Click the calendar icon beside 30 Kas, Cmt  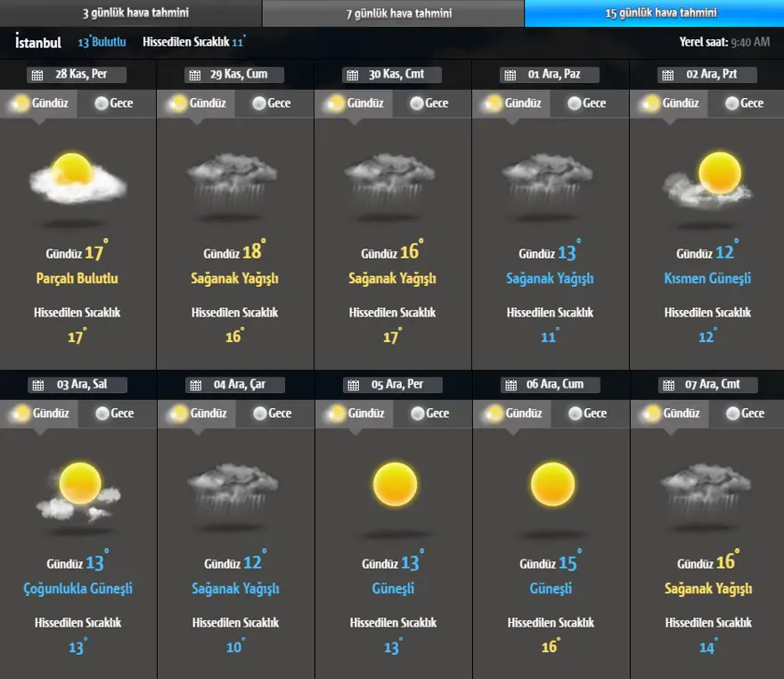pyautogui.click(x=352, y=75)
